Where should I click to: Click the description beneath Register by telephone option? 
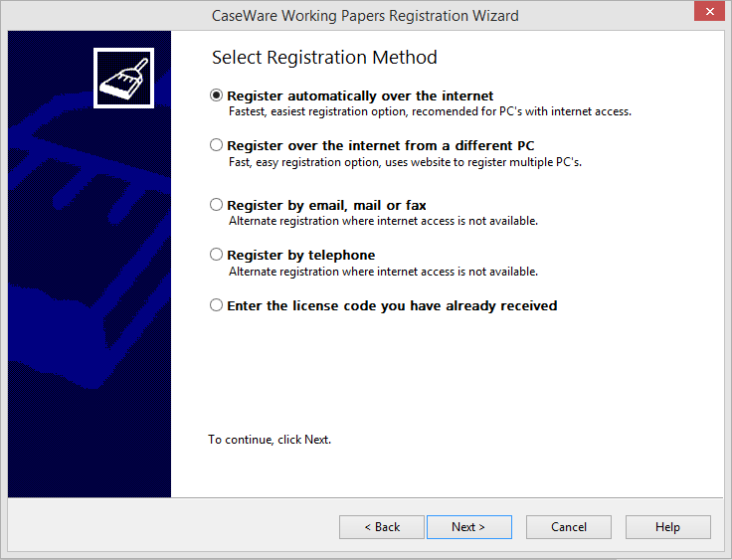383,272
